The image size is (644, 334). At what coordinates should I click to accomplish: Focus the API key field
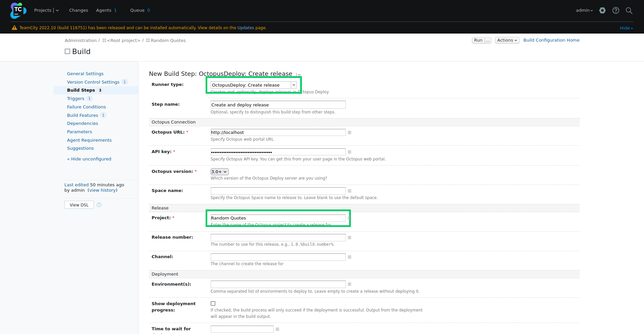point(278,152)
